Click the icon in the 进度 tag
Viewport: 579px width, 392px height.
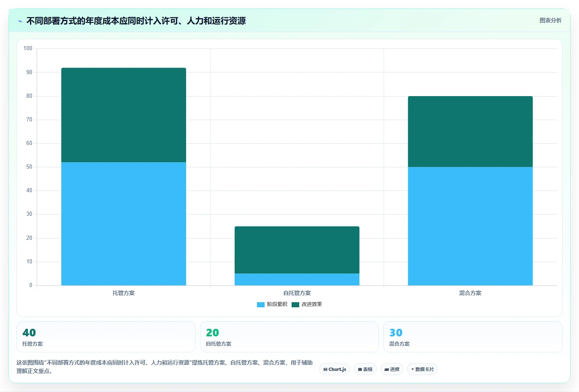point(387,370)
